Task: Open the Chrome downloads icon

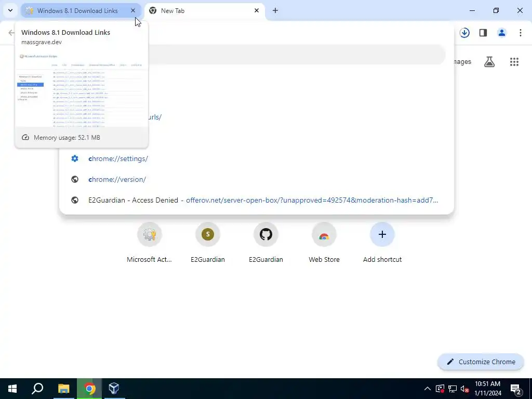Action: point(464,33)
